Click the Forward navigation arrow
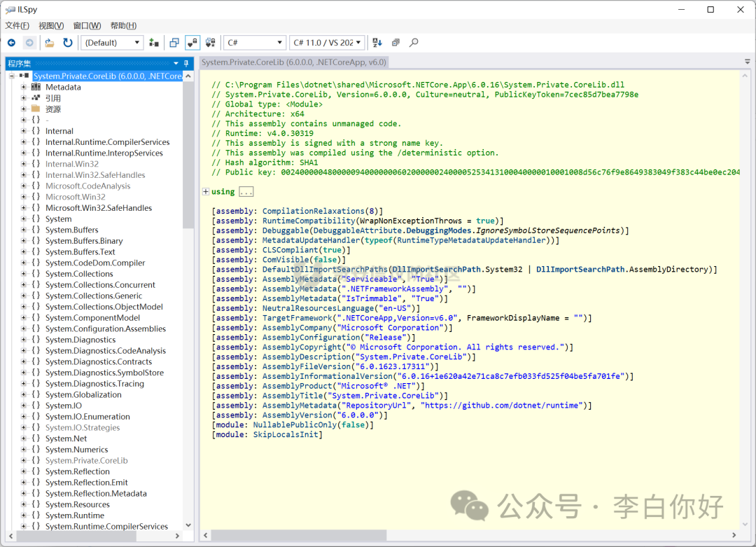 29,43
